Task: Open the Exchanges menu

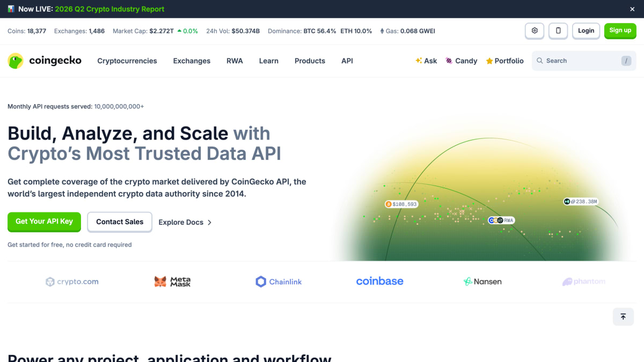Action: (x=192, y=61)
